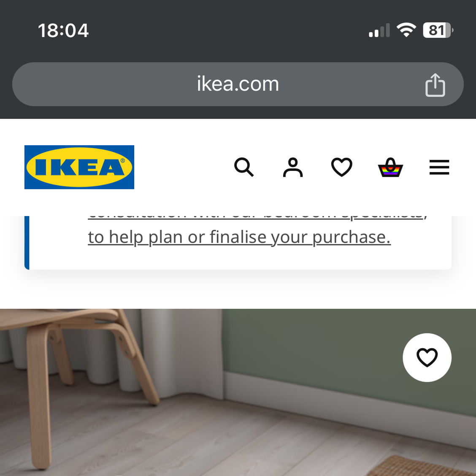Tap the battery indicator showing 81
476x476 pixels.
click(438, 30)
